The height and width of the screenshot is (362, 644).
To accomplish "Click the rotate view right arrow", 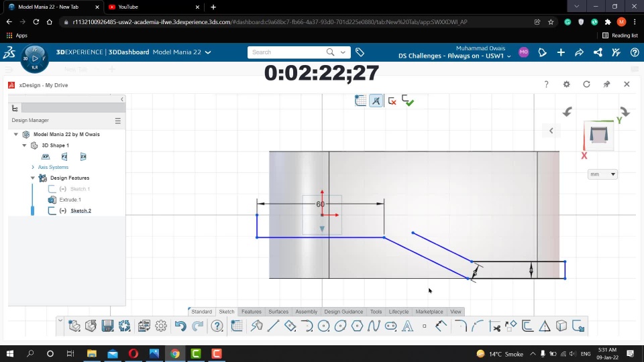I will (625, 112).
